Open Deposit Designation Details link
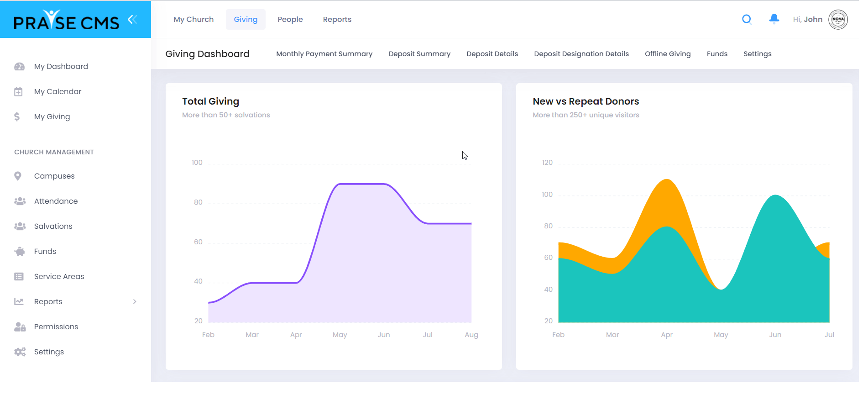 (x=581, y=54)
